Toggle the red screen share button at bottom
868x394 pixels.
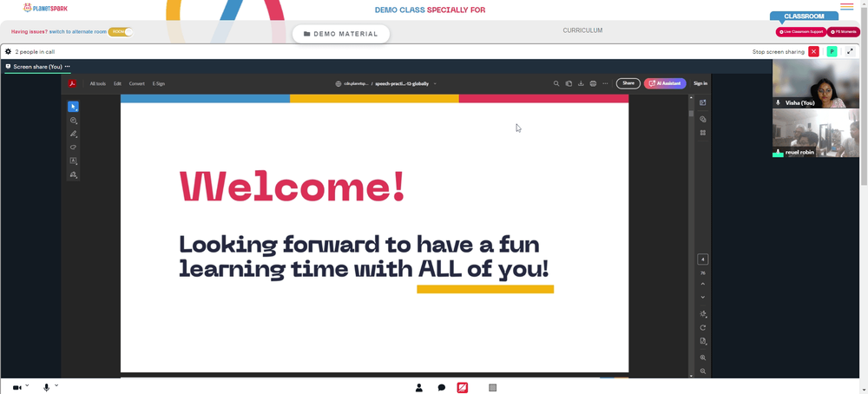(463, 388)
